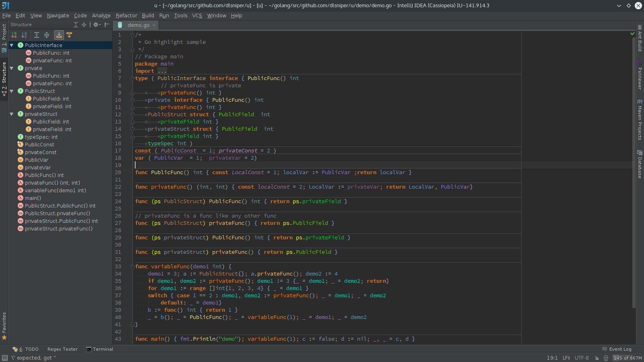Collapse the PublicInterface tree node

[x=11, y=45]
